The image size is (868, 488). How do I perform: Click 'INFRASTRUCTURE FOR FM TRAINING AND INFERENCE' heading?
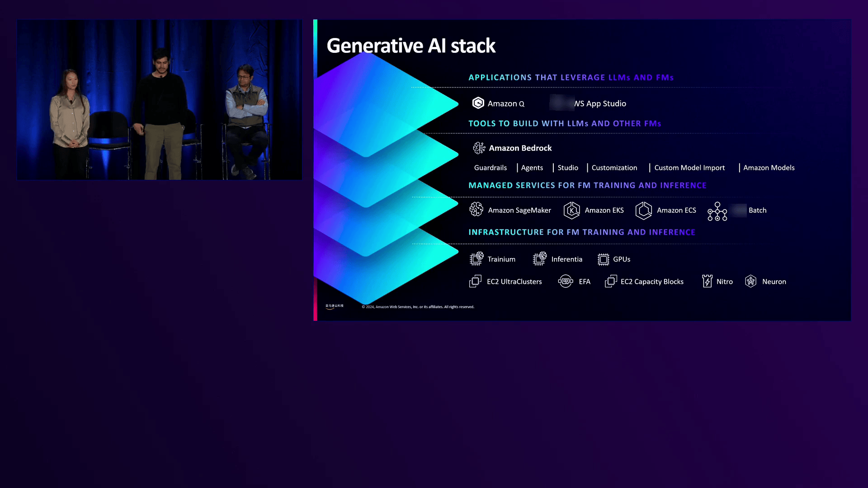(x=582, y=232)
